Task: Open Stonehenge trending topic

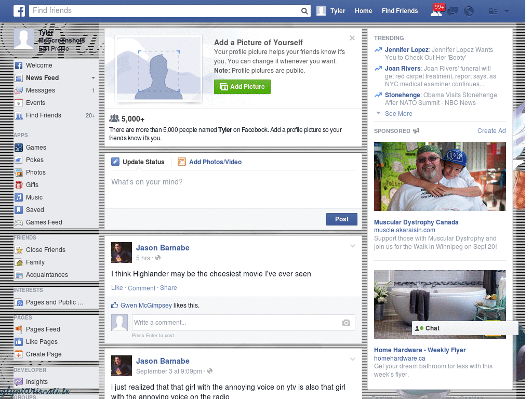Action: pos(403,95)
